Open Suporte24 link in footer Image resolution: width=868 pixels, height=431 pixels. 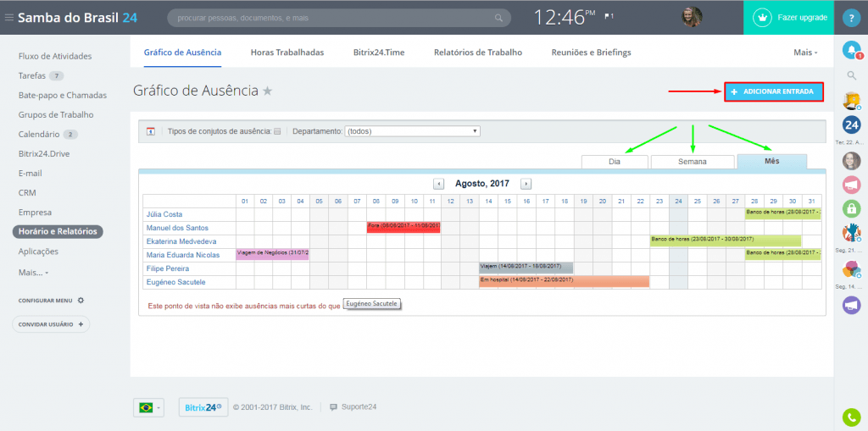coord(353,406)
